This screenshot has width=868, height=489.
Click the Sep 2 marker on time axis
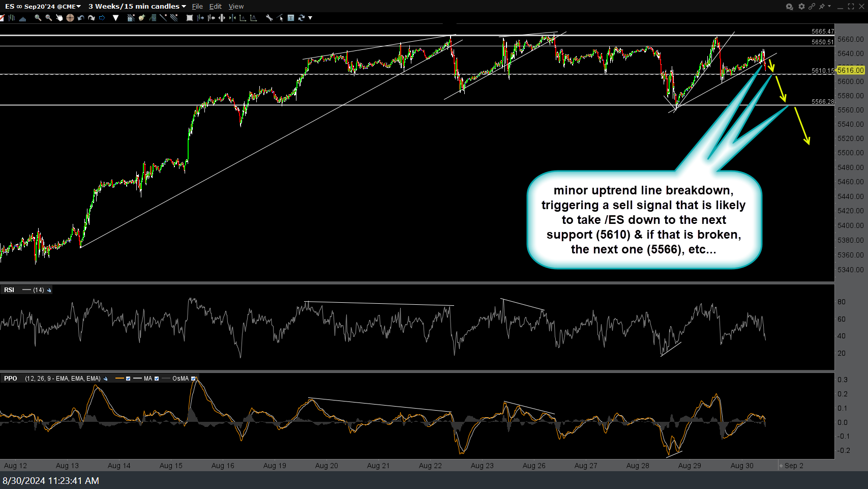click(x=793, y=465)
